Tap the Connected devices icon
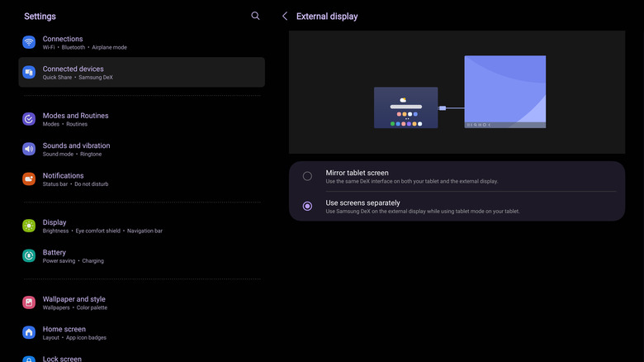Image resolution: width=644 pixels, height=362 pixels. pyautogui.click(x=29, y=73)
